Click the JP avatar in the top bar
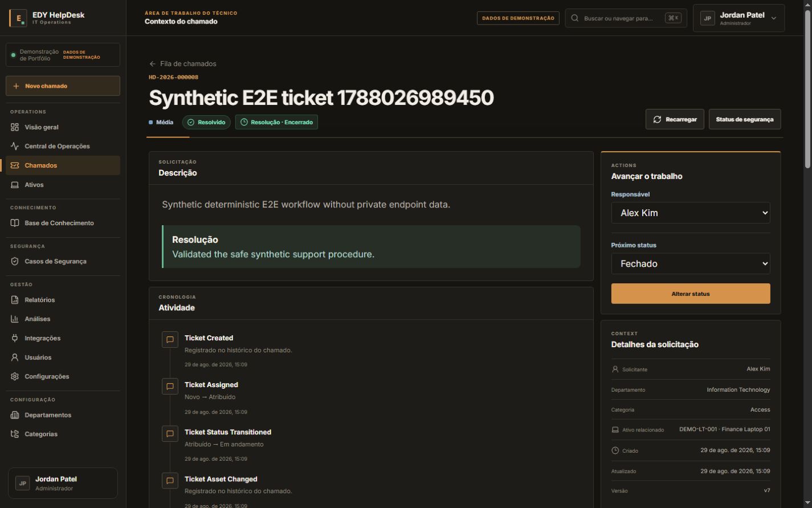 pyautogui.click(x=707, y=18)
